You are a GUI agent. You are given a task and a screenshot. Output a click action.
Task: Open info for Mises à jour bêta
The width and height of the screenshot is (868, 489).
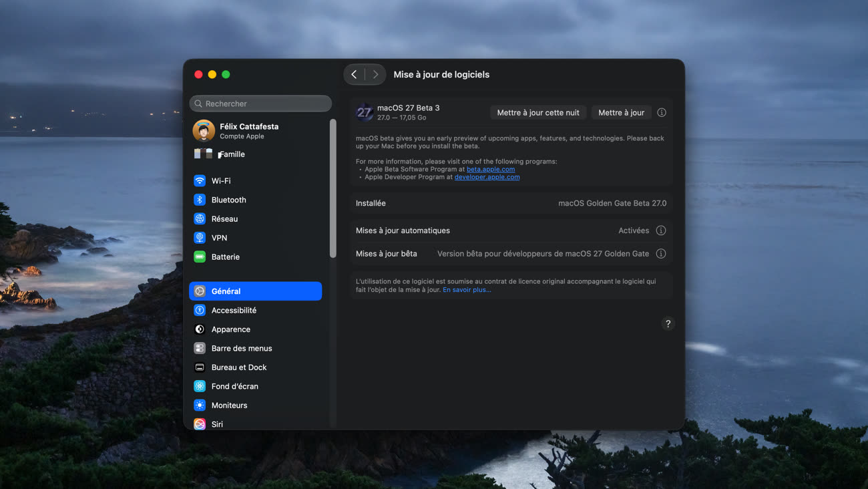click(x=661, y=254)
